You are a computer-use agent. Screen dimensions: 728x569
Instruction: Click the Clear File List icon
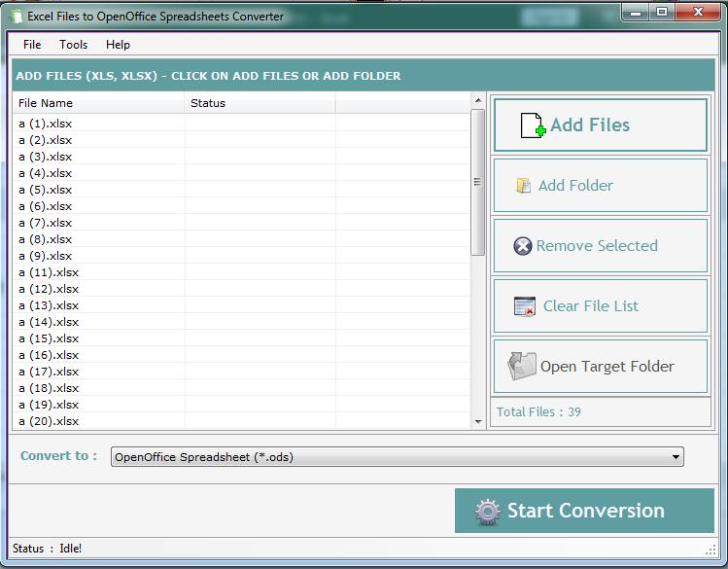(525, 306)
